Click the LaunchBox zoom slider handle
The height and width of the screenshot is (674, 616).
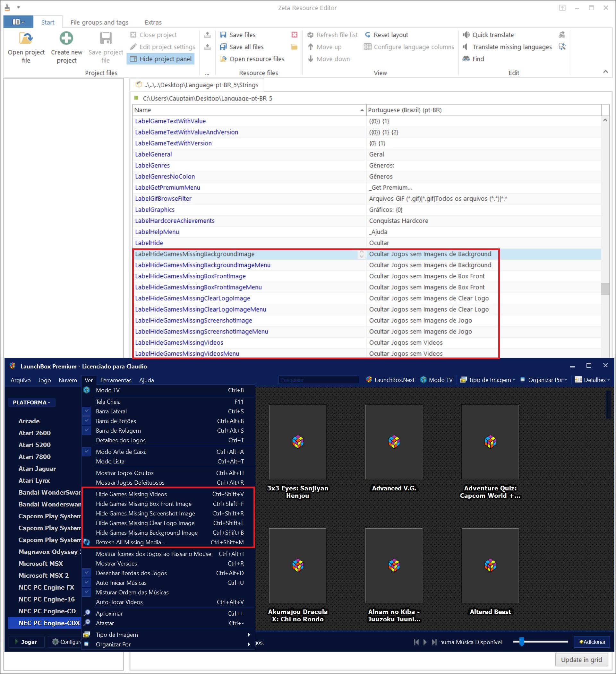point(521,642)
